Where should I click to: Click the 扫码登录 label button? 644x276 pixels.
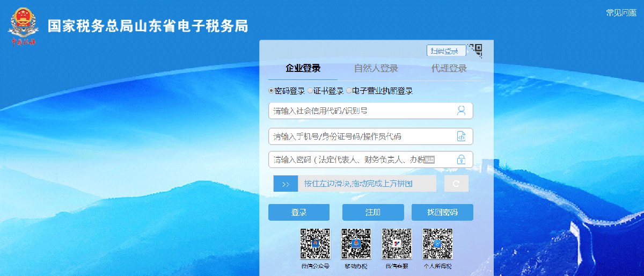[447, 51]
